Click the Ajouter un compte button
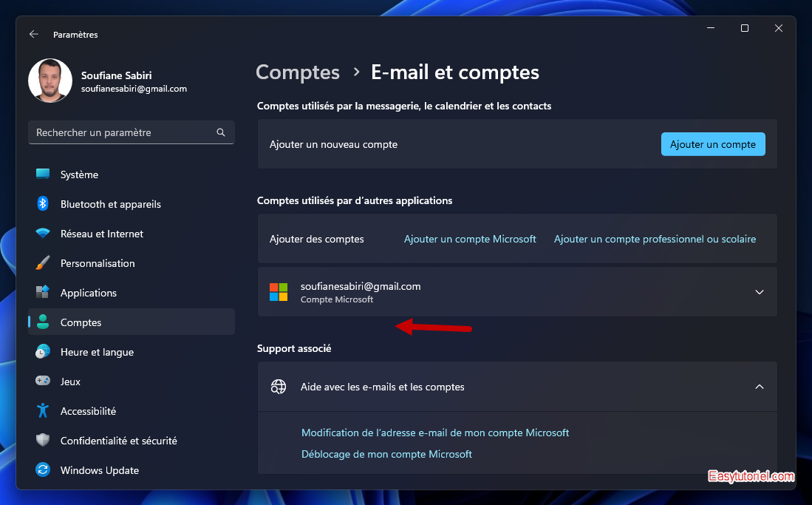 [x=712, y=144]
